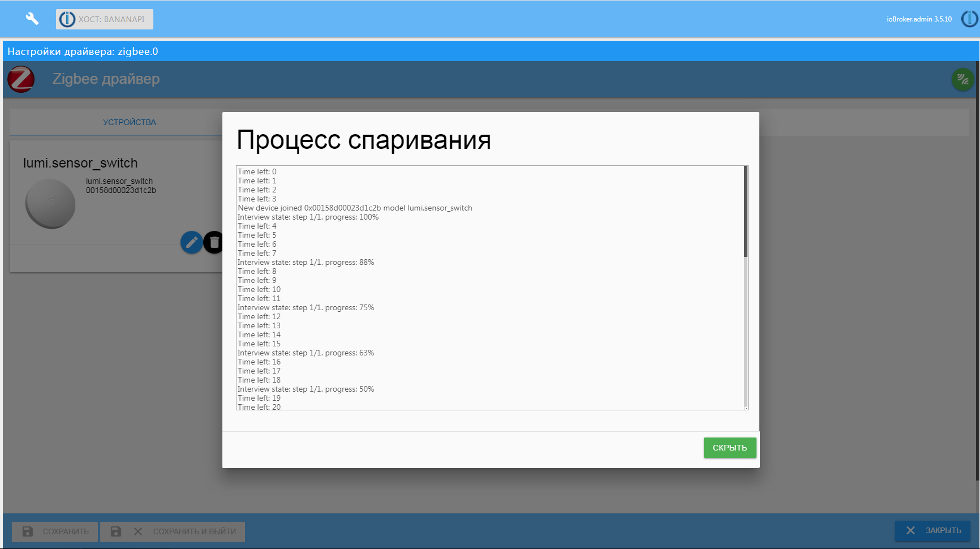Viewport: 980px width, 549px height.
Task: Click 'Time left: 10' log line
Action: (x=259, y=289)
